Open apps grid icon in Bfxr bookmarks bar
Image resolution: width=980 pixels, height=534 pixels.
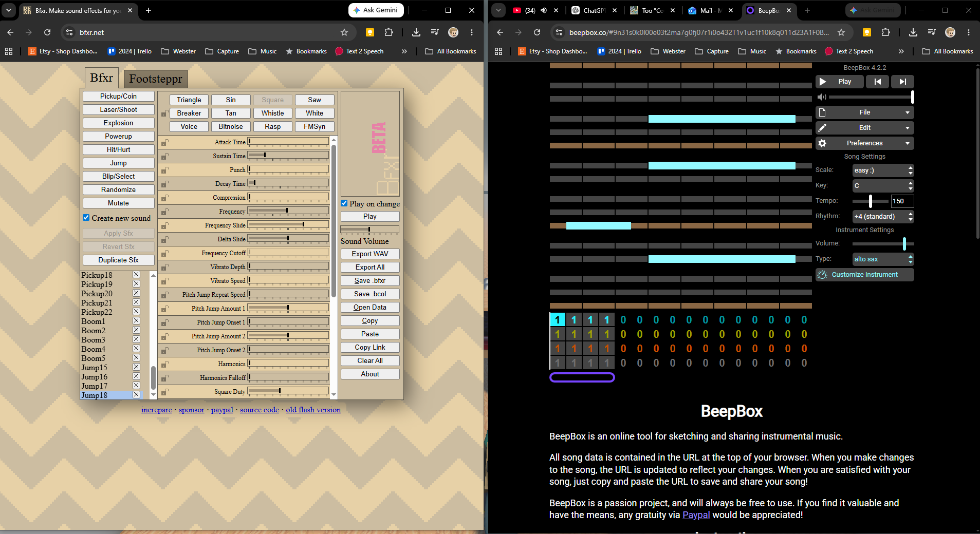pos(9,51)
